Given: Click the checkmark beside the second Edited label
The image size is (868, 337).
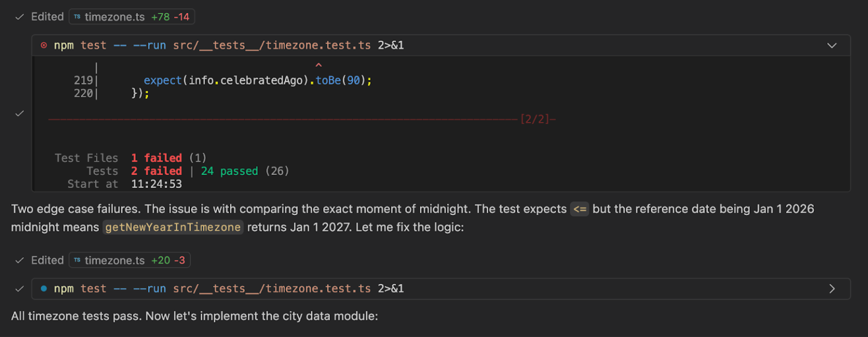Looking at the screenshot, I should [x=19, y=260].
